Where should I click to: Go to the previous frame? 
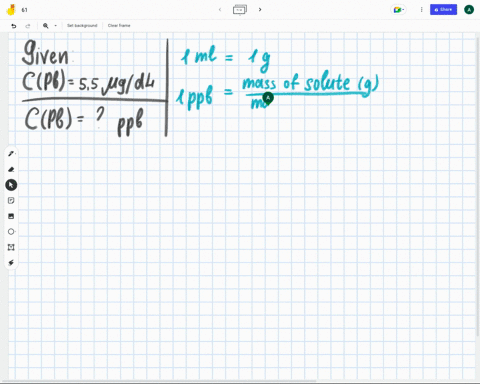pos(220,10)
